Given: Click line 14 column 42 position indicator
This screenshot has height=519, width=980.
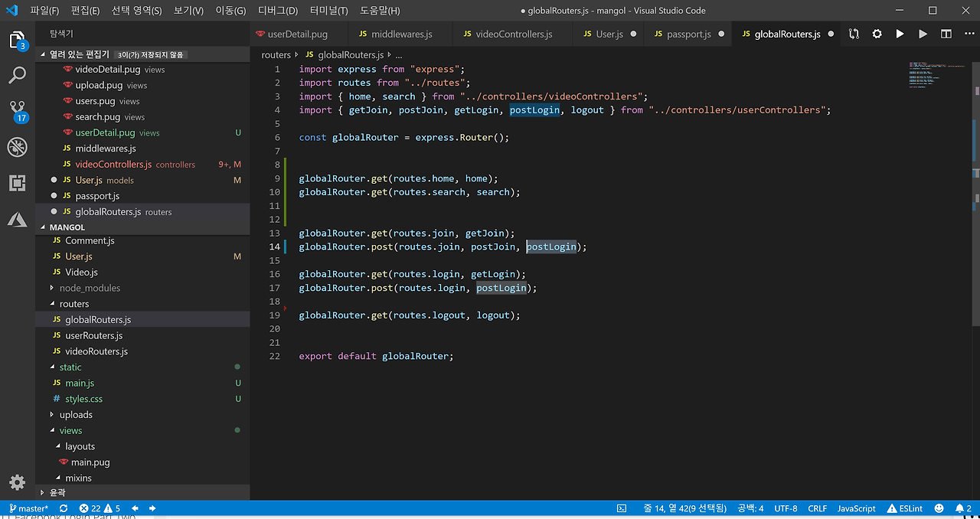Looking at the screenshot, I should pos(684,508).
